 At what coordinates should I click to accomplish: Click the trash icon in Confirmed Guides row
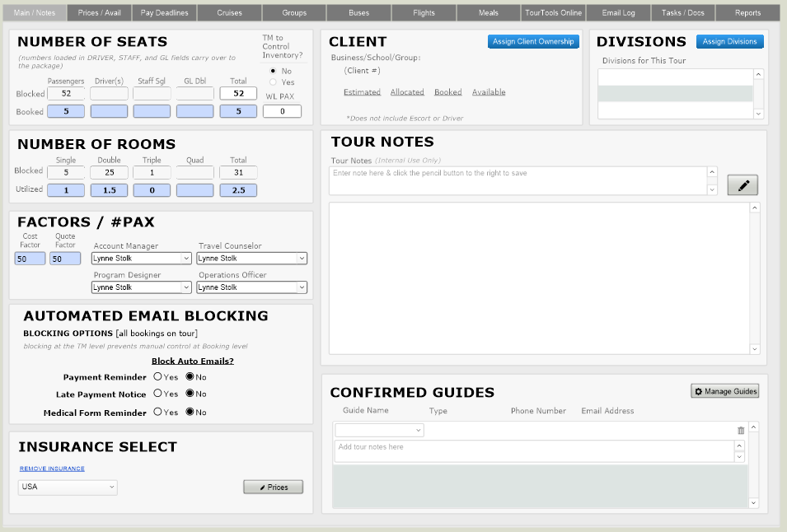[x=741, y=430]
